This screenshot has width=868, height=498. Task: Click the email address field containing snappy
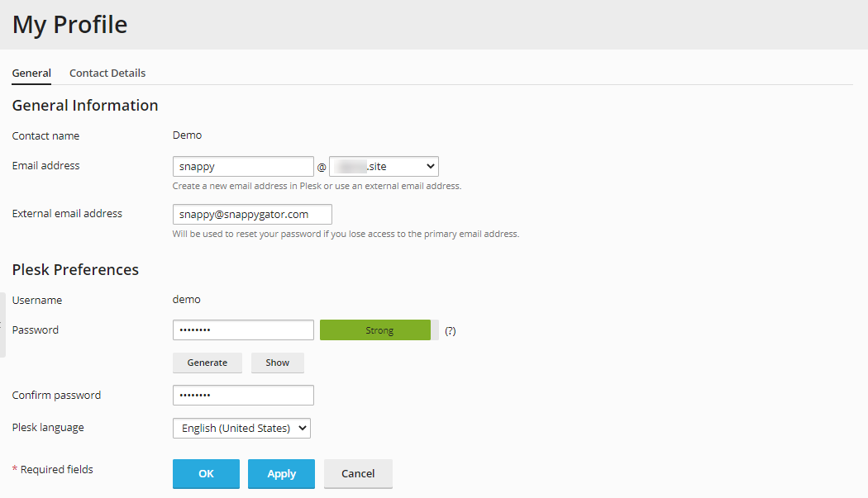pyautogui.click(x=242, y=165)
